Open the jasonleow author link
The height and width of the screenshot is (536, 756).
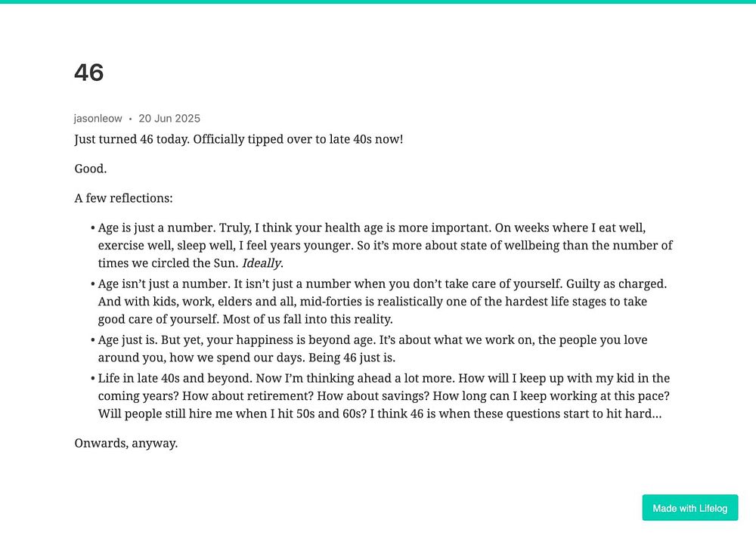click(x=98, y=119)
